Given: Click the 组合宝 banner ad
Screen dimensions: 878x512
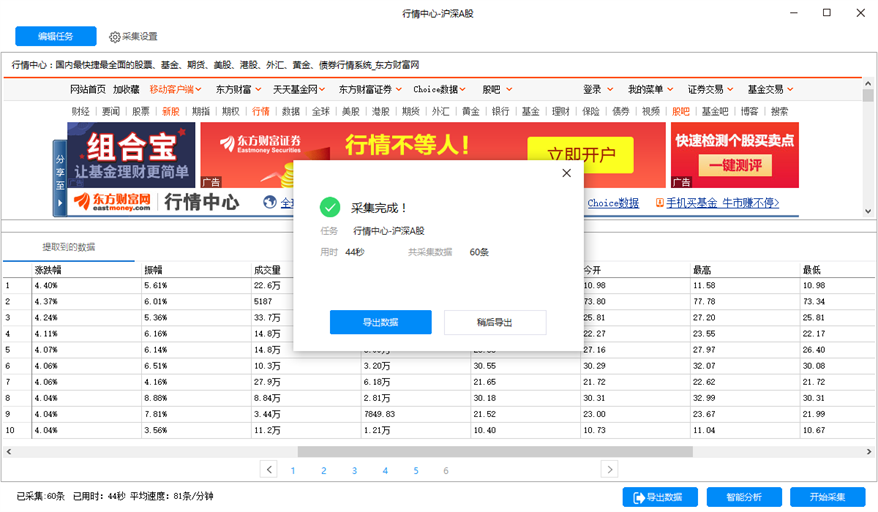Looking at the screenshot, I should [x=131, y=155].
